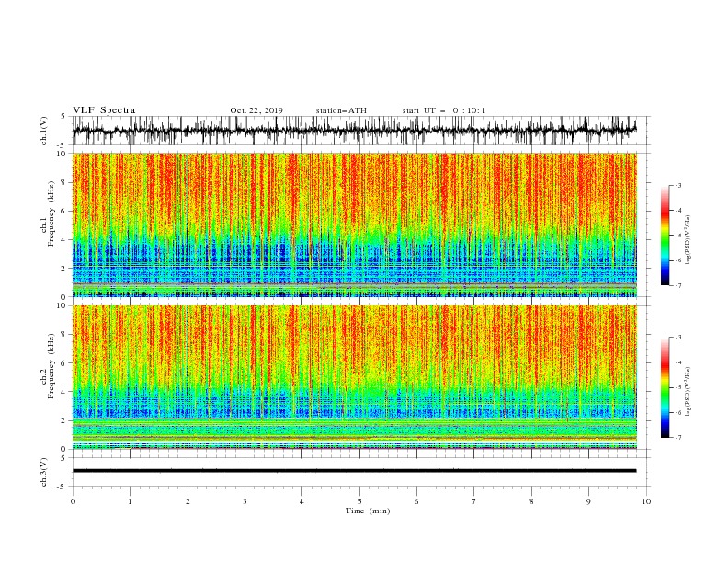The height and width of the screenshot is (563, 728).
Task: Click the ch.3(V) axis label
Action: coord(44,472)
